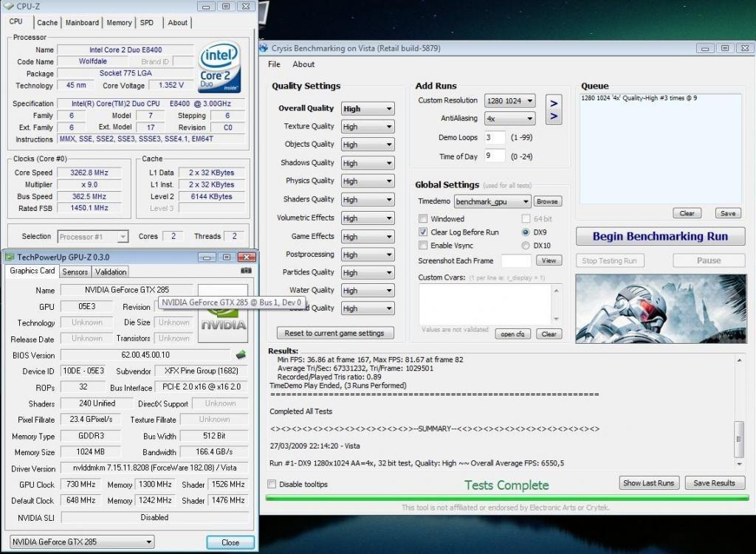Viewport: 756px width, 554px height.
Task: Select the DX10 radio button
Action: pos(526,245)
